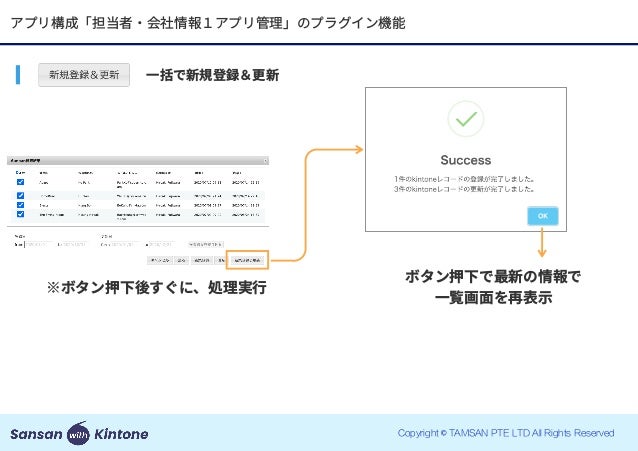
Task: Click the "3件のkintoneレコードの更新が完了しました。" message
Action: point(464,189)
